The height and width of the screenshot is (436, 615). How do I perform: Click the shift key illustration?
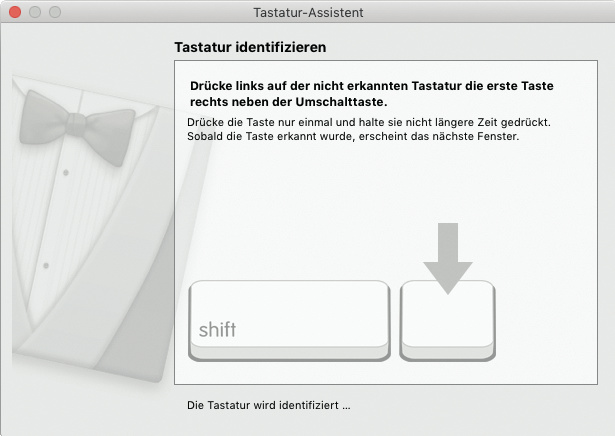[289, 320]
